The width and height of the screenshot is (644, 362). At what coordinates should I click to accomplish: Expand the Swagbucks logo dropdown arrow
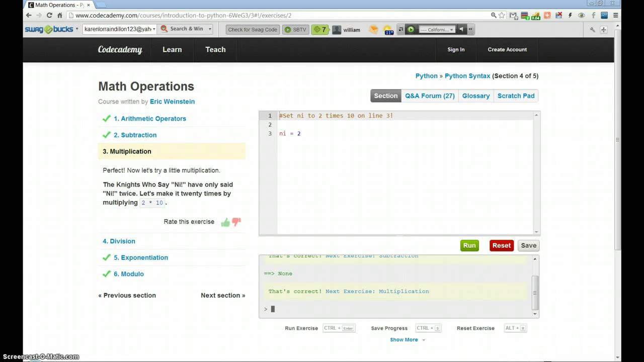pos(77,29)
